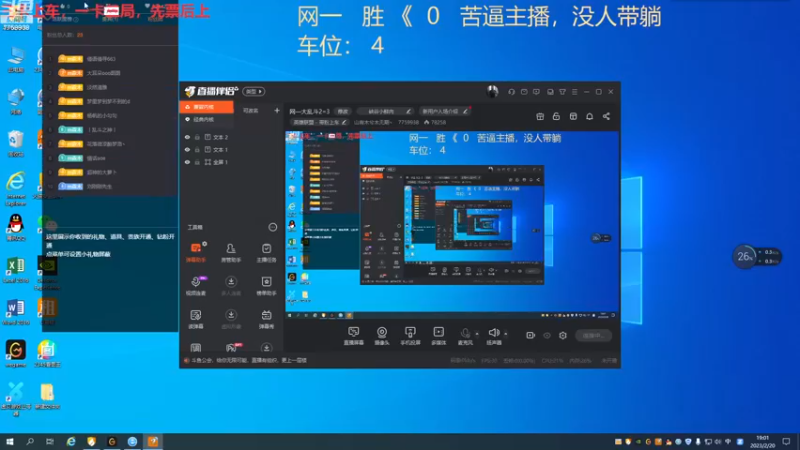Add a 手机投屏 phone casting source

point(410,336)
